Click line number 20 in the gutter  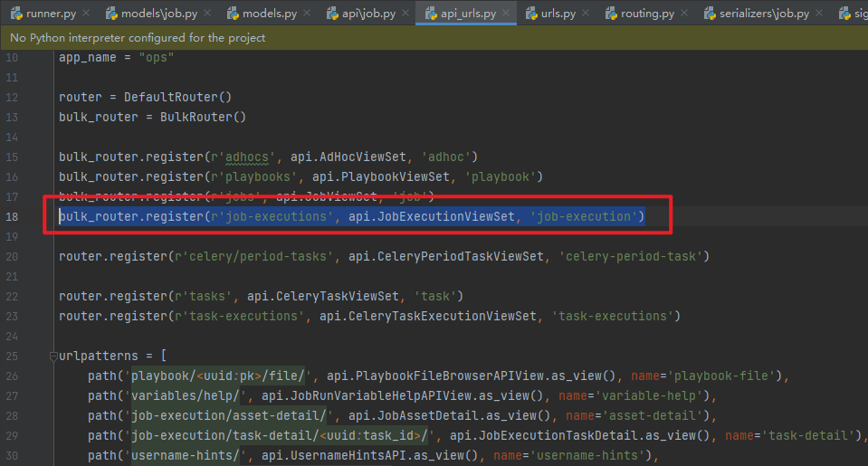point(12,257)
